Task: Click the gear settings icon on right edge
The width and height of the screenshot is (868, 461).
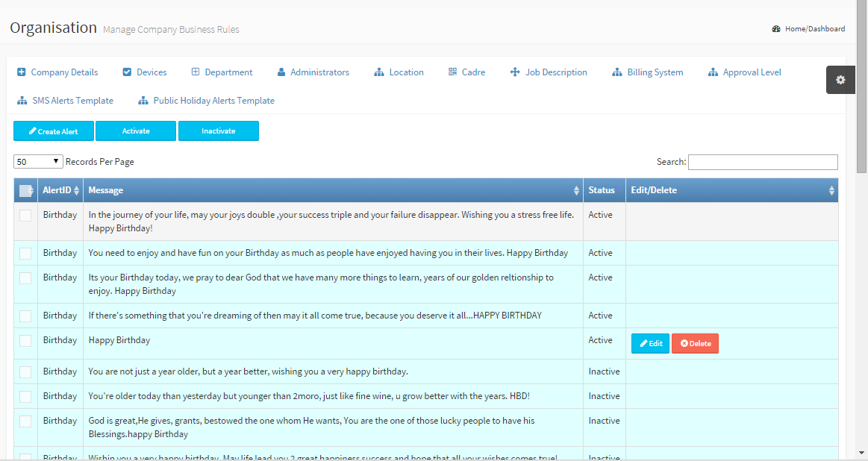Action: click(840, 80)
